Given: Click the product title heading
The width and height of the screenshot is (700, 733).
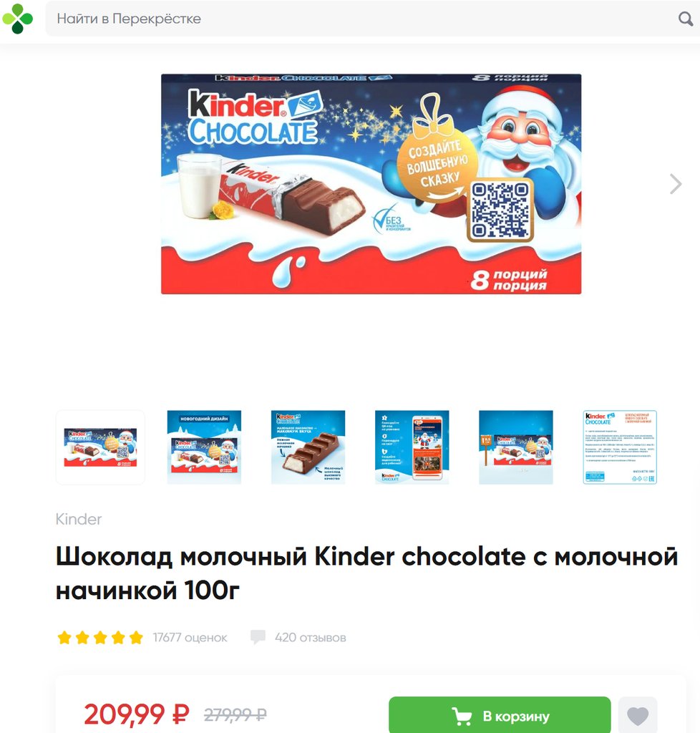Looking at the screenshot, I should pyautogui.click(x=367, y=573).
